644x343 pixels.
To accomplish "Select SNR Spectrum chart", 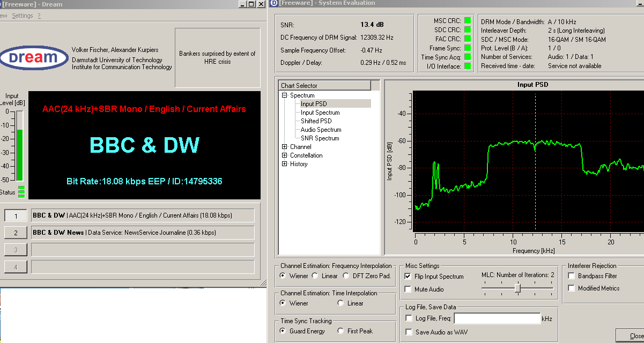I will pyautogui.click(x=320, y=138).
